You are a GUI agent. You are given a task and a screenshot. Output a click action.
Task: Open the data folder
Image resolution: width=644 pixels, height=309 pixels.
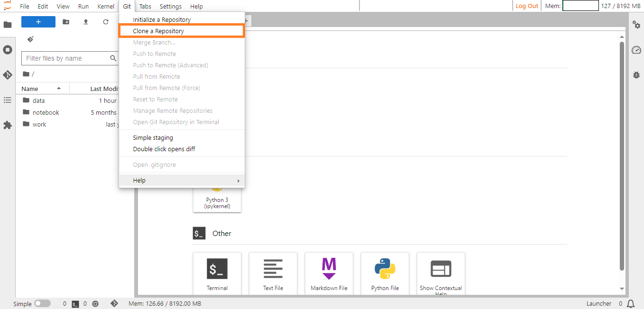67,100
